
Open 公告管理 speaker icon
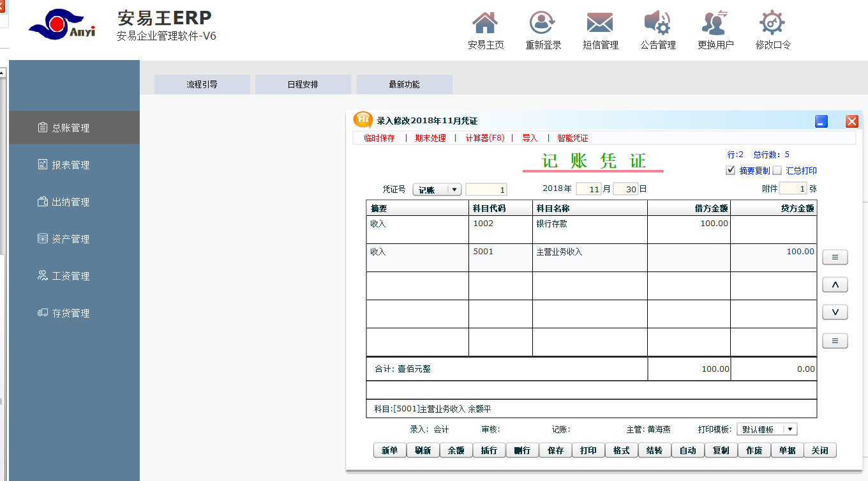(x=657, y=23)
